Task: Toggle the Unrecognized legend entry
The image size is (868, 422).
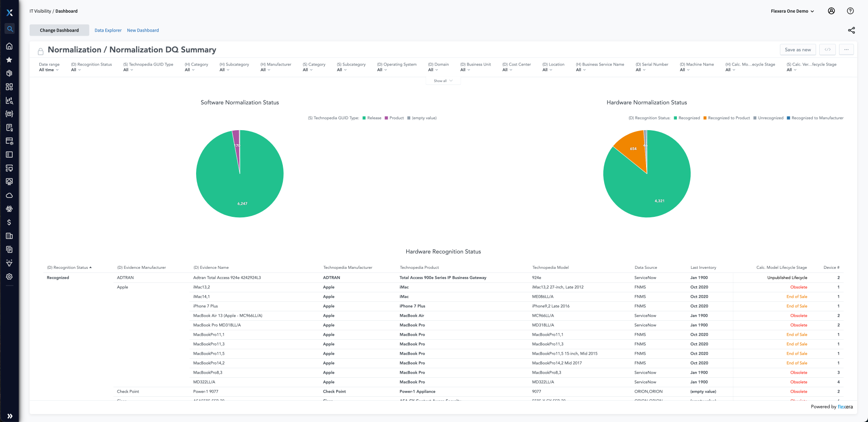Action: point(768,118)
